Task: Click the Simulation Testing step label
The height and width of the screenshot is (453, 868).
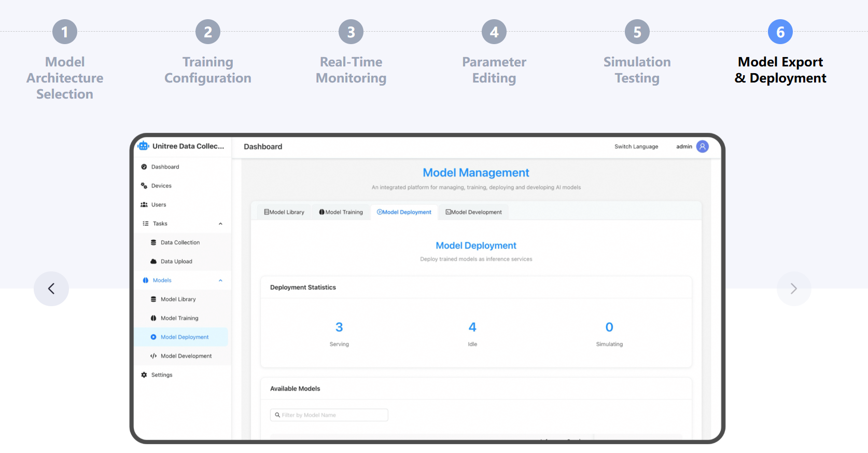Action: (637, 70)
